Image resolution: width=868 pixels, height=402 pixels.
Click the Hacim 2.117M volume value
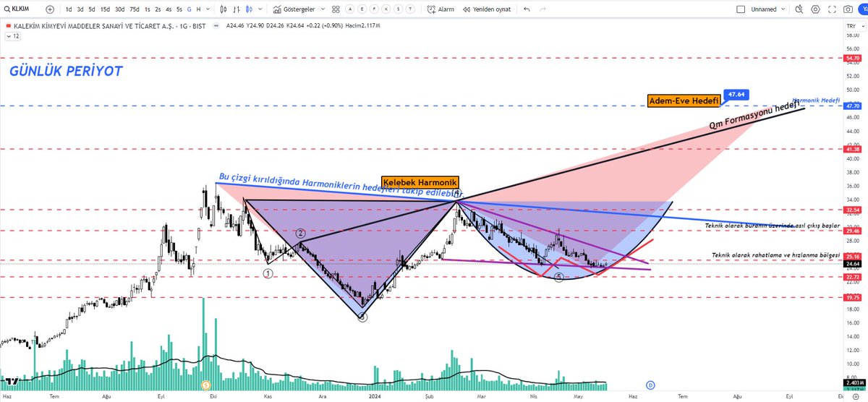click(362, 26)
